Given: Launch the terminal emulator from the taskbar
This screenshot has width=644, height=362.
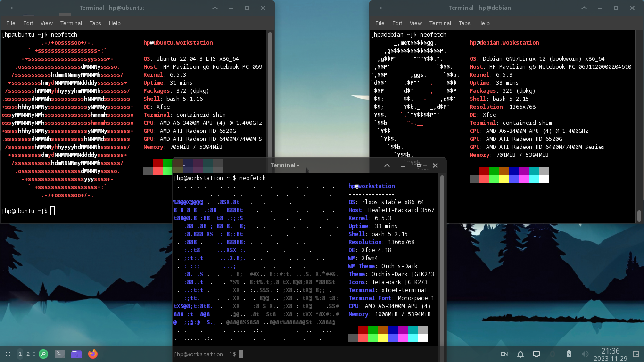Looking at the screenshot, I should pos(60,354).
